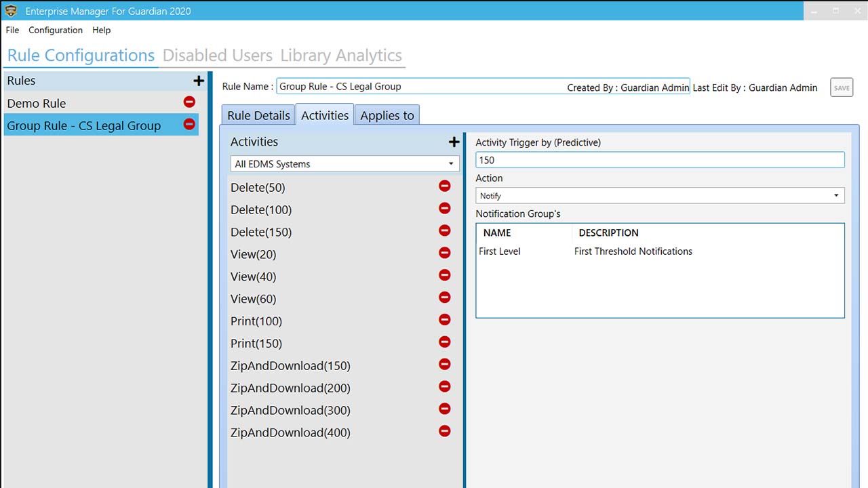Select the Print(100) activity row
This screenshot has height=488, width=868.
point(343,321)
